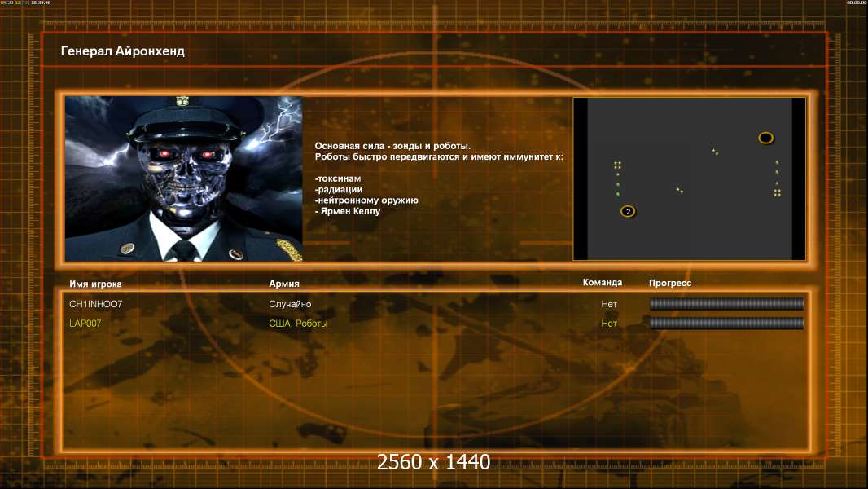
Task: Click the text line '- Ярмен Келлу'
Action: [348, 211]
